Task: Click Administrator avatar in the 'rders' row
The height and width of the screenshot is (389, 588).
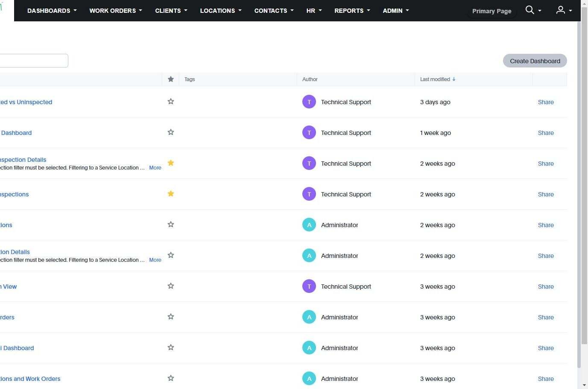Action: 309,317
